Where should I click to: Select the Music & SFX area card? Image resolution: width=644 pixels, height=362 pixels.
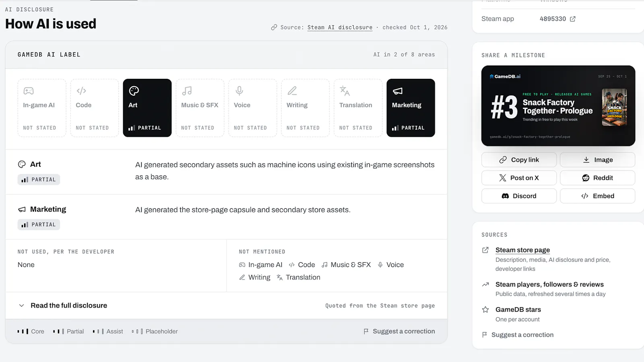pyautogui.click(x=200, y=108)
